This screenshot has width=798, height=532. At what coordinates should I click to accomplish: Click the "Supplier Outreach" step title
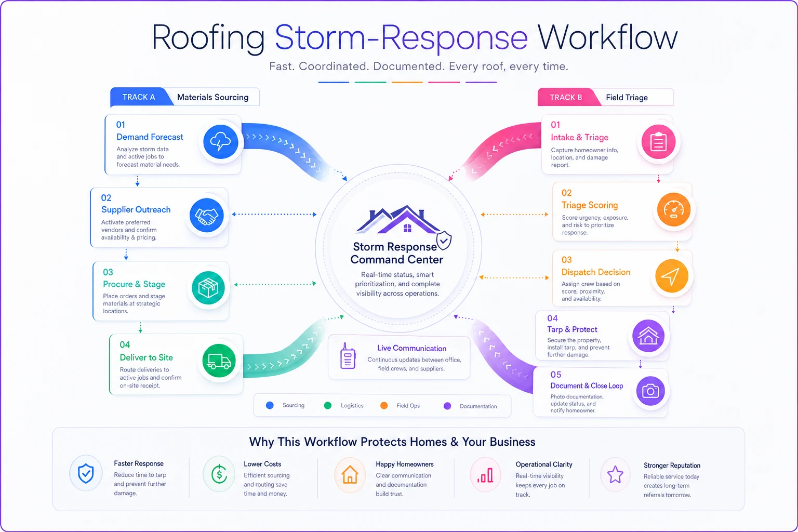136,209
